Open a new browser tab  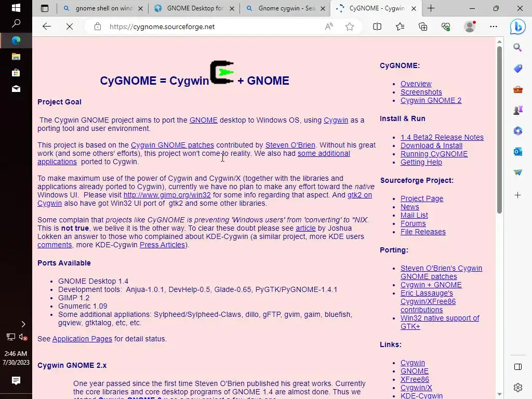pyautogui.click(x=431, y=8)
